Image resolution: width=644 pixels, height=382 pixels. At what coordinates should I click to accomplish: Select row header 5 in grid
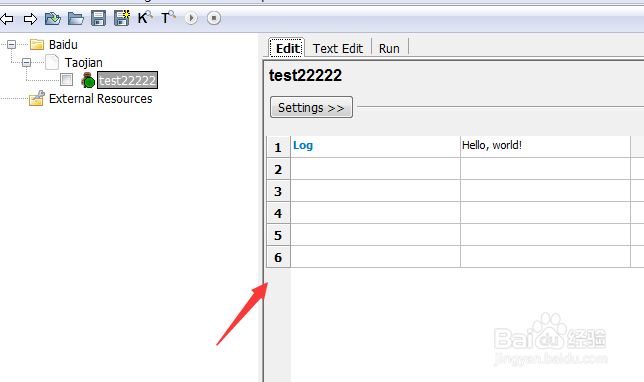(x=278, y=235)
